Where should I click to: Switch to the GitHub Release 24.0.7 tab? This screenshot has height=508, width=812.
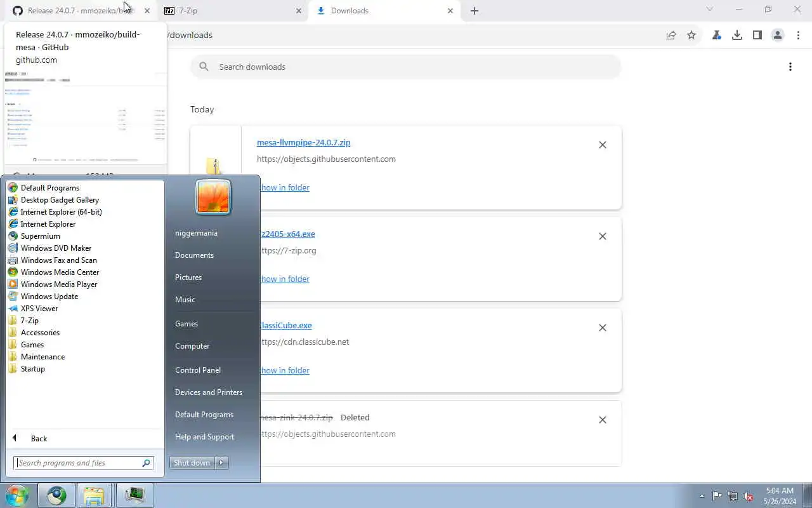81,11
